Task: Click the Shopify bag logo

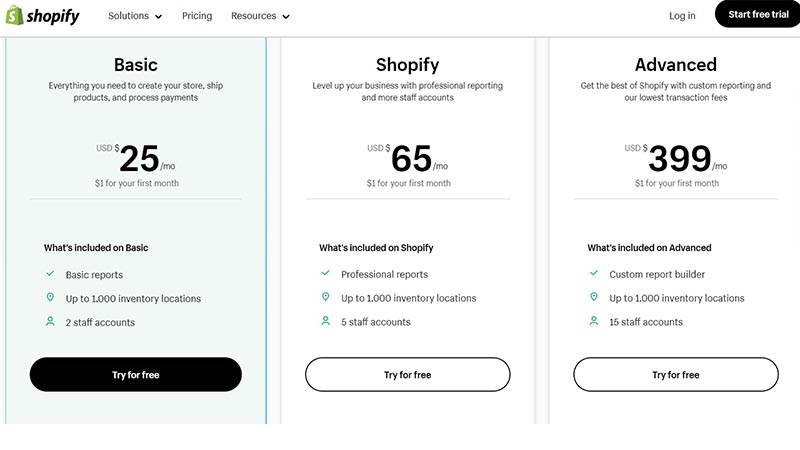Action: pos(14,15)
